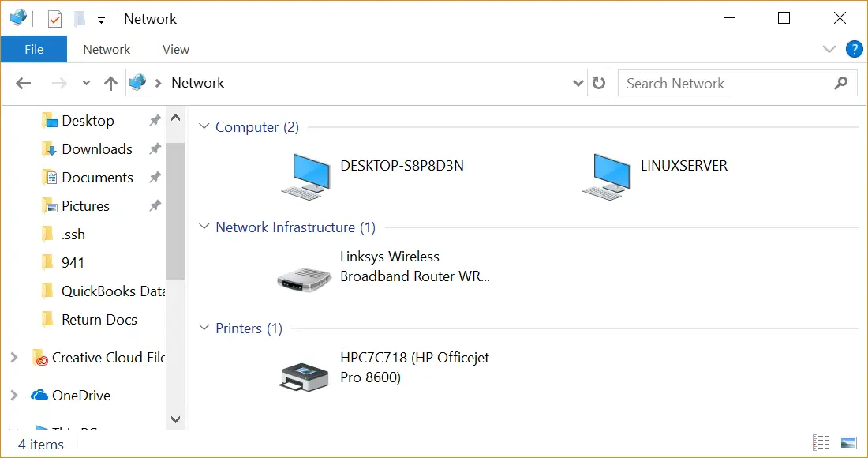
Task: Select the LINUXSERVER computer icon
Action: 606,177
